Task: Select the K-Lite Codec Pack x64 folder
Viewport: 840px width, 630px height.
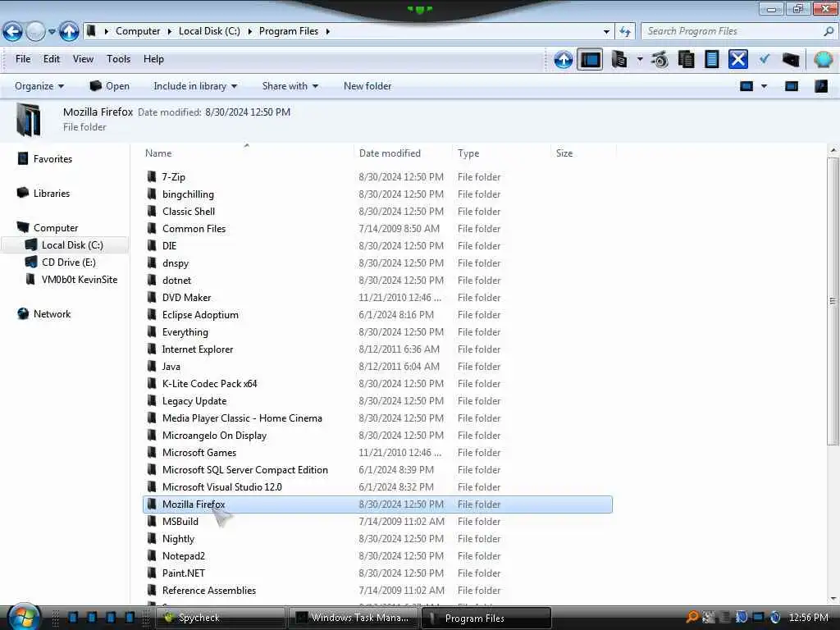Action: [x=377, y=384]
